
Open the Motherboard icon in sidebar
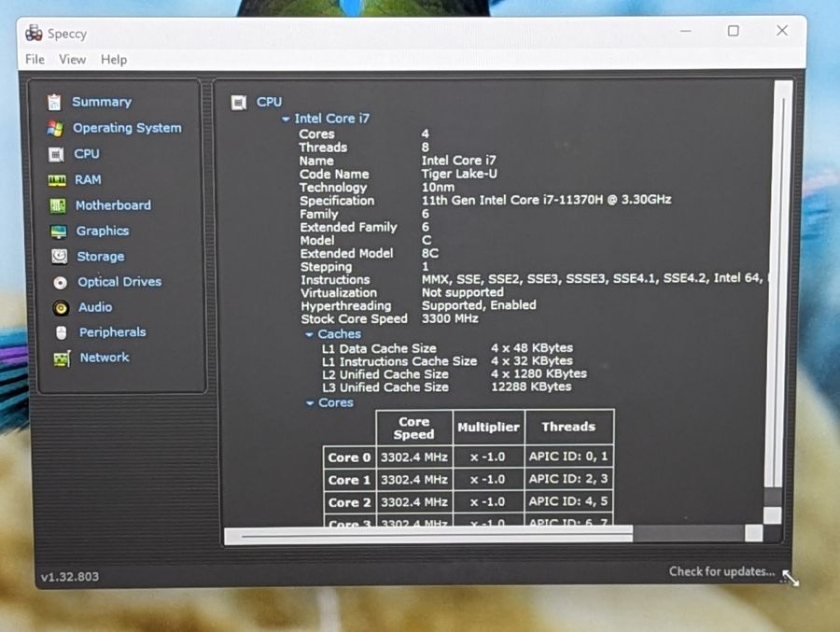click(58, 205)
